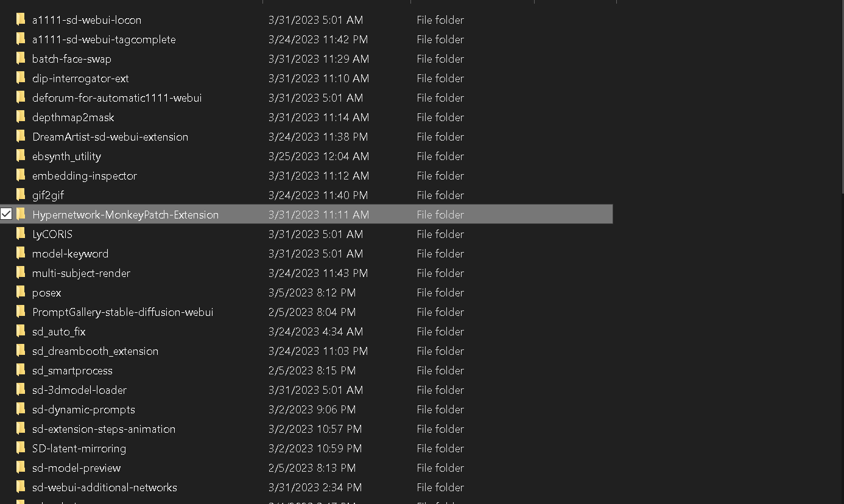844x504 pixels.
Task: Select the PromptGallery-stable-diffusion-webui folder
Action: [x=122, y=312]
